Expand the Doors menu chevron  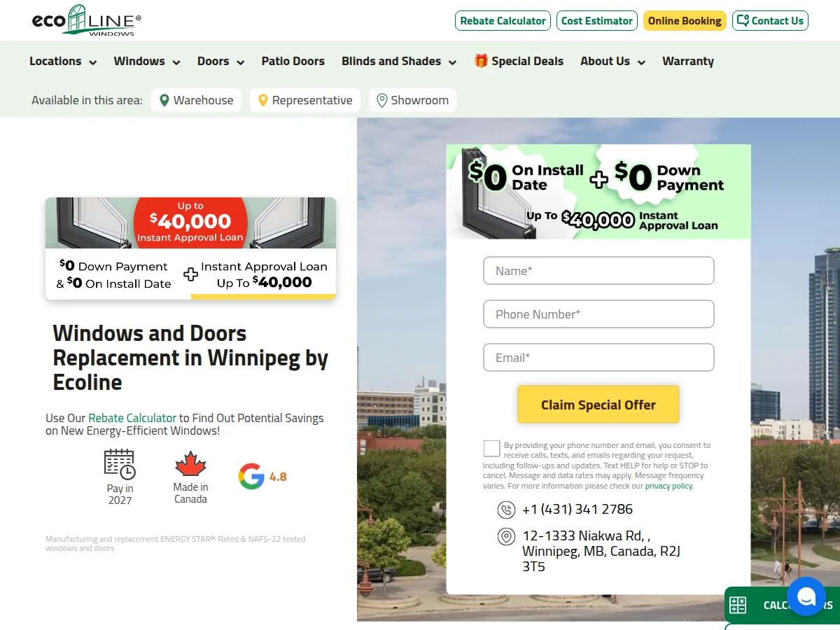[x=240, y=62]
